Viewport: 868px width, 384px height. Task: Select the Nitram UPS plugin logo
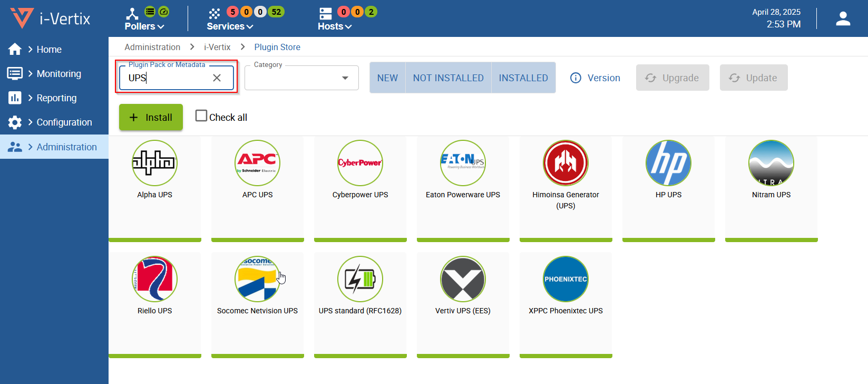(x=771, y=163)
